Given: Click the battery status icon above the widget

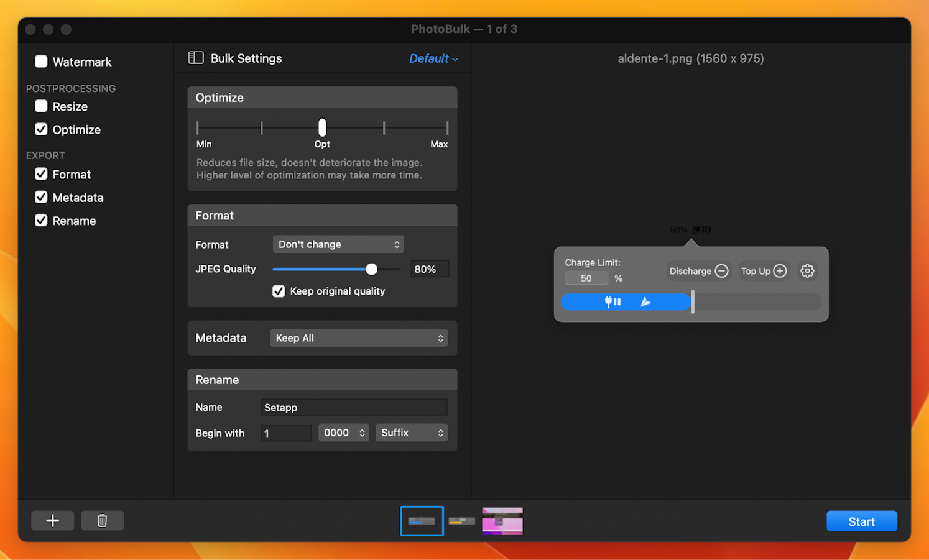Looking at the screenshot, I should point(701,229).
